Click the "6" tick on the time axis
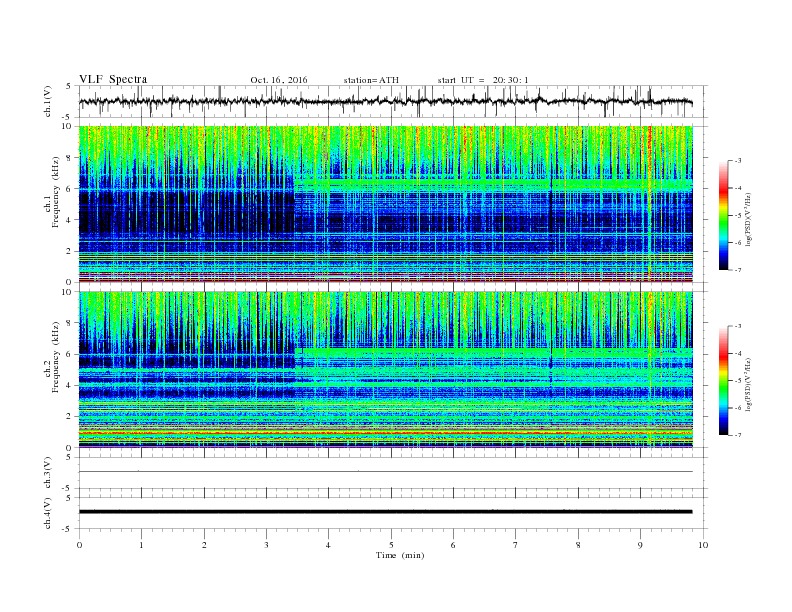 [453, 545]
